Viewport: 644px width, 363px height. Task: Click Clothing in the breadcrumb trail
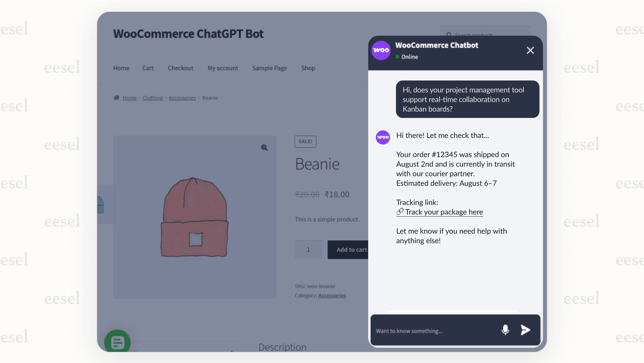(x=153, y=97)
